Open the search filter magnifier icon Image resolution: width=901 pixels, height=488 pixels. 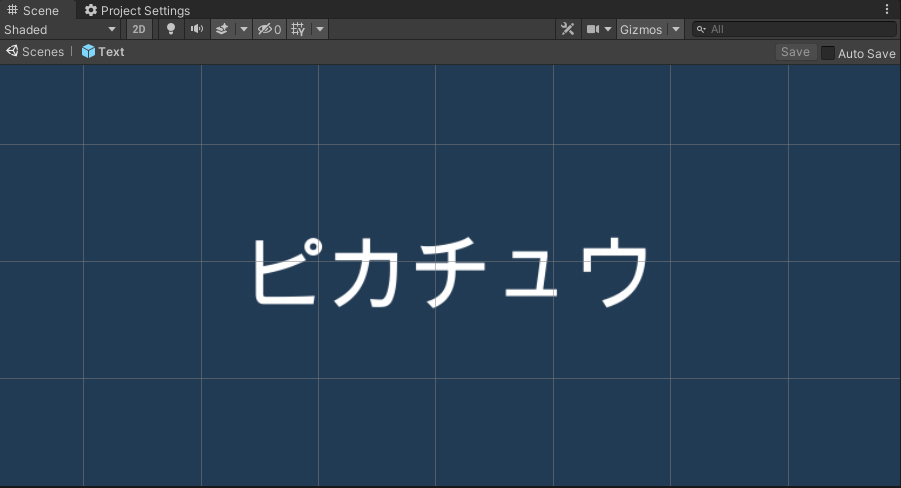pyautogui.click(x=701, y=29)
